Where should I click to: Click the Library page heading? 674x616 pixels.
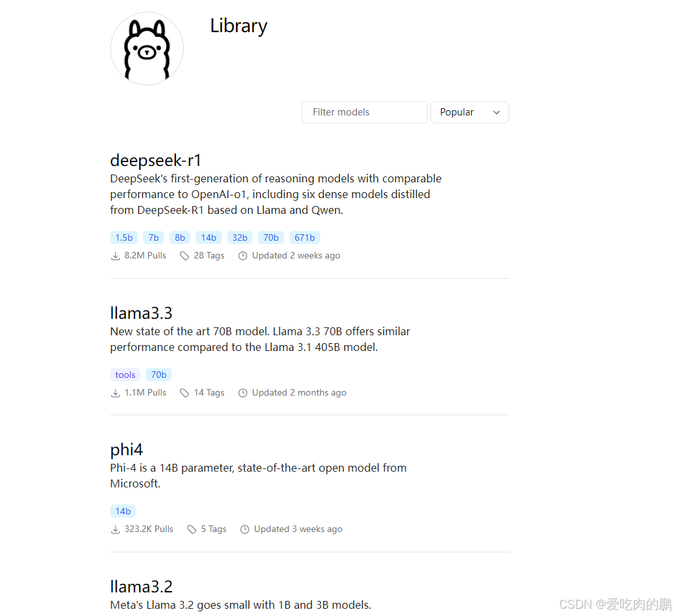tap(239, 26)
